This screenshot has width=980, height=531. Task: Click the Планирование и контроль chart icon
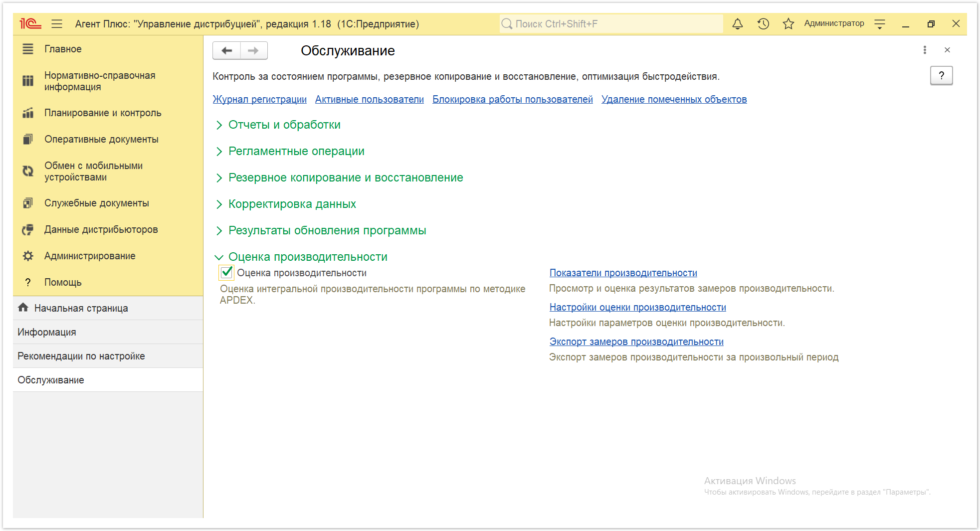[28, 113]
